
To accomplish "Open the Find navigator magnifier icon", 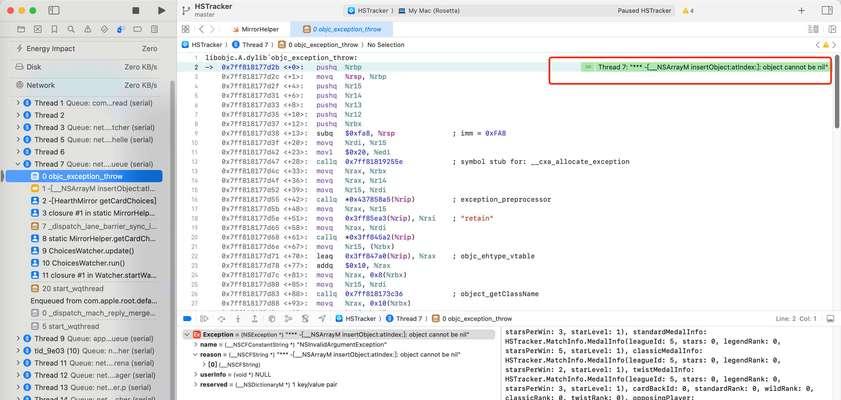I will pos(71,29).
